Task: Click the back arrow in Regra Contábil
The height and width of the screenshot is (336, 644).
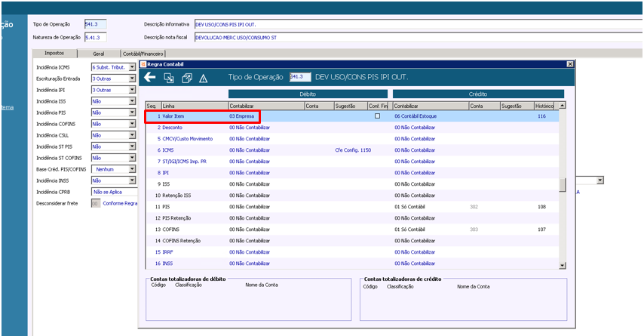Action: click(150, 78)
